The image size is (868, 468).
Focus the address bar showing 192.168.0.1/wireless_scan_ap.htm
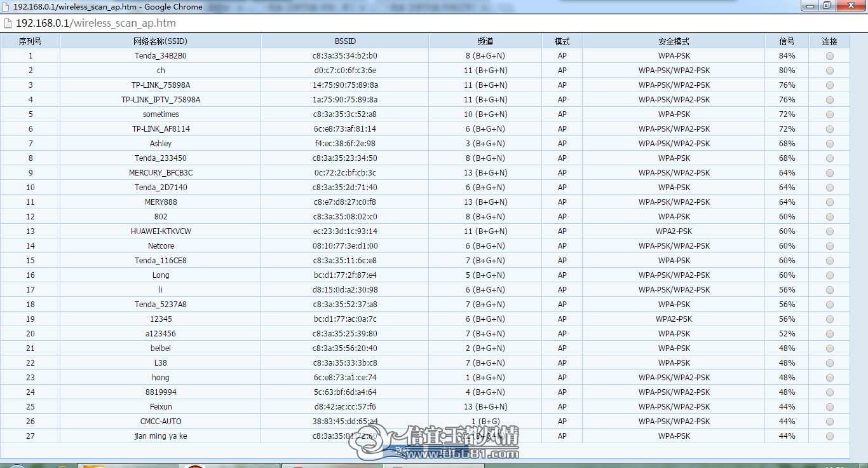[x=434, y=23]
